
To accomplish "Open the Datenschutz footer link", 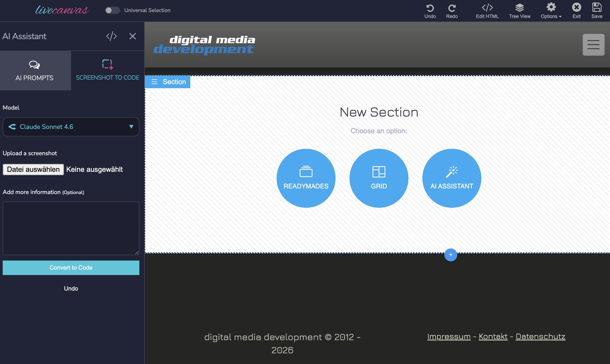I will (x=541, y=336).
